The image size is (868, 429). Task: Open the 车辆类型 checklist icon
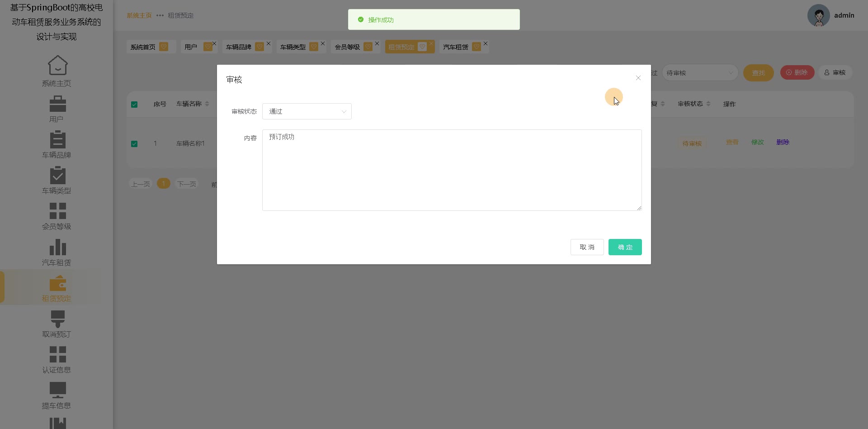click(57, 175)
